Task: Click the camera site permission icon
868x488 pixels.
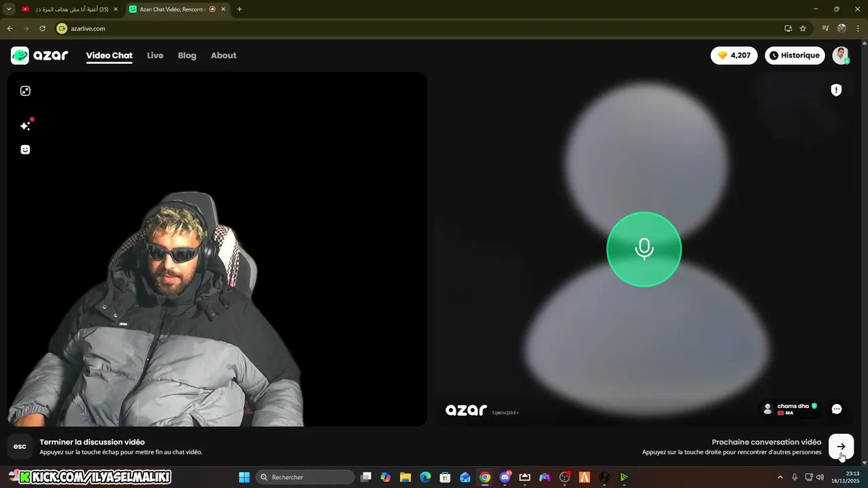Action: 62,28
